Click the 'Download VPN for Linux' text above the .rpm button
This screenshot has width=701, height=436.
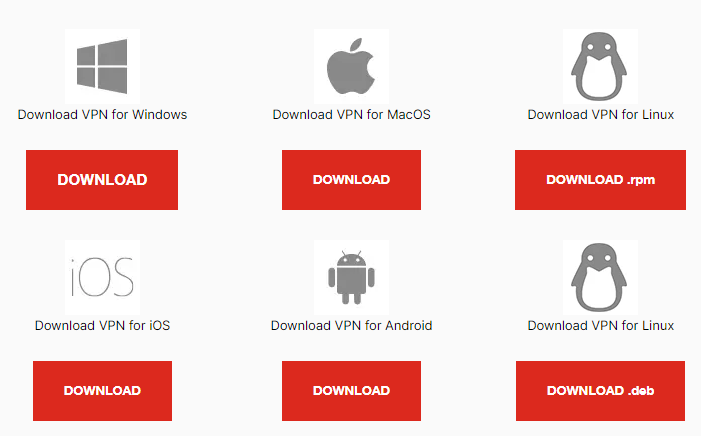point(600,114)
